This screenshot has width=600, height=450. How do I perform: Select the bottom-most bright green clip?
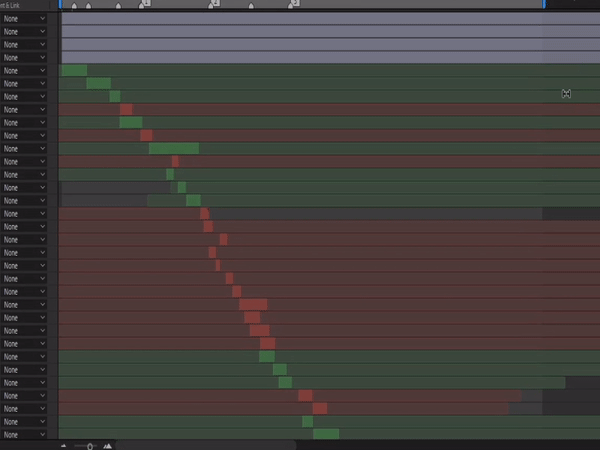click(326, 435)
